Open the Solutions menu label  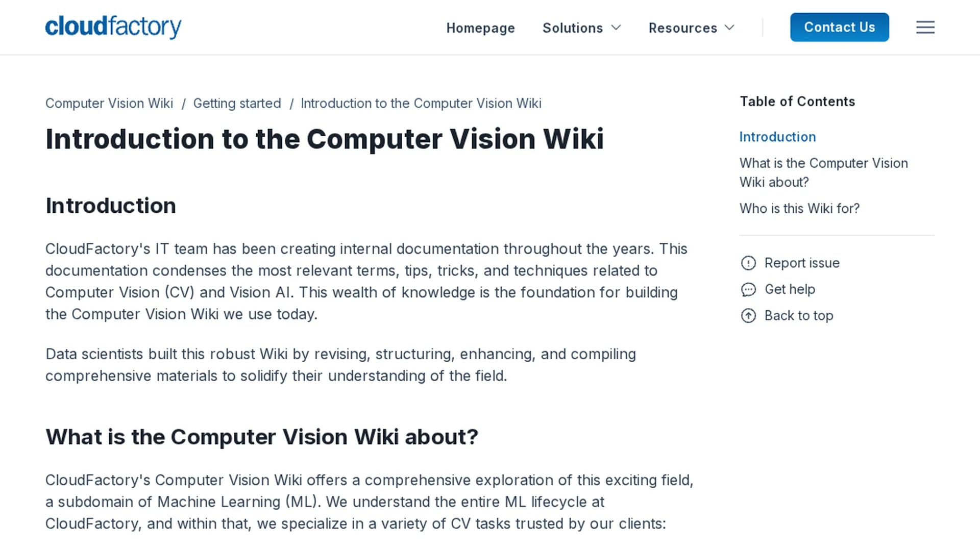(x=573, y=28)
